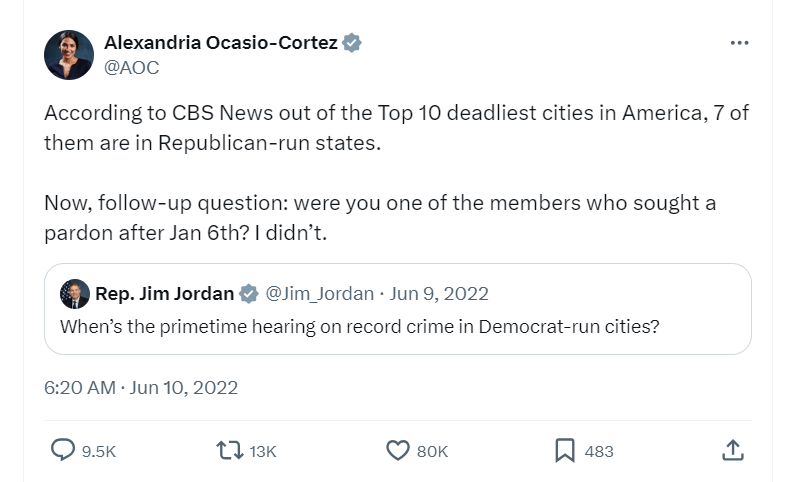Click the Jun 9, 2022 quoted tweet date
This screenshot has width=800, height=482.
tap(440, 293)
